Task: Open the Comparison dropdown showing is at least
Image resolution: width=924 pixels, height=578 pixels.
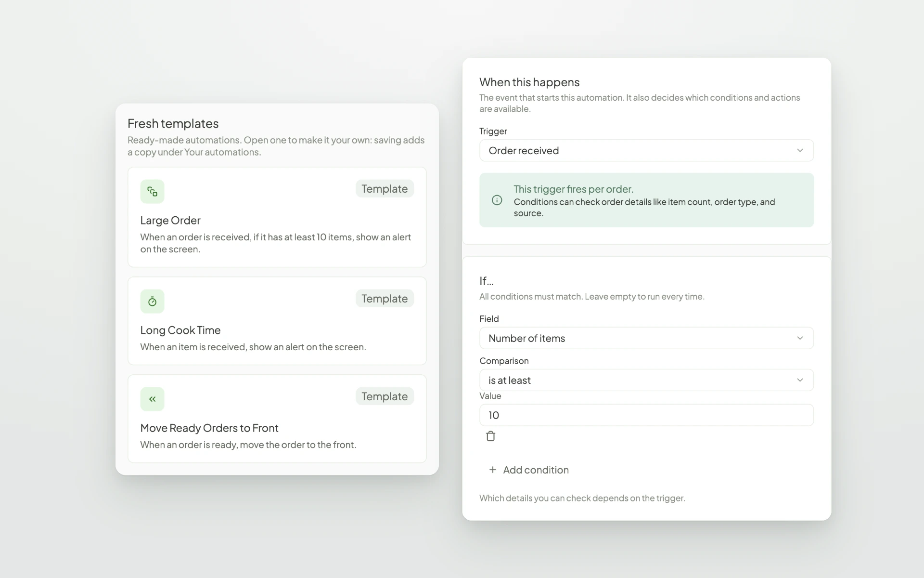Action: click(646, 380)
